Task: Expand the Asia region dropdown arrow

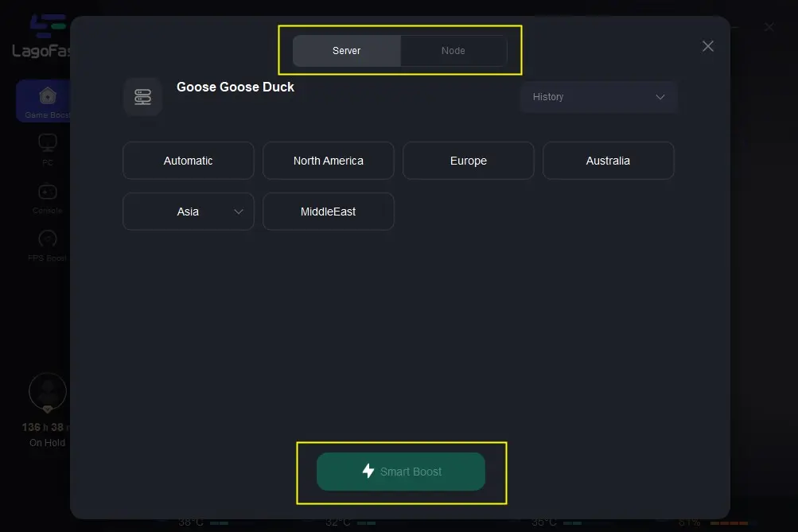Action: (239, 212)
